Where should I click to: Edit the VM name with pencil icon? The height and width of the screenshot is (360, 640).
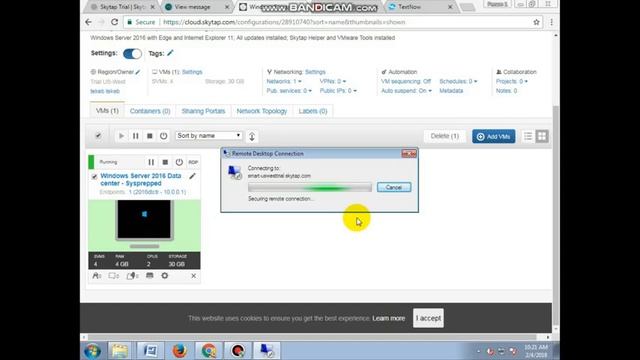[192, 176]
